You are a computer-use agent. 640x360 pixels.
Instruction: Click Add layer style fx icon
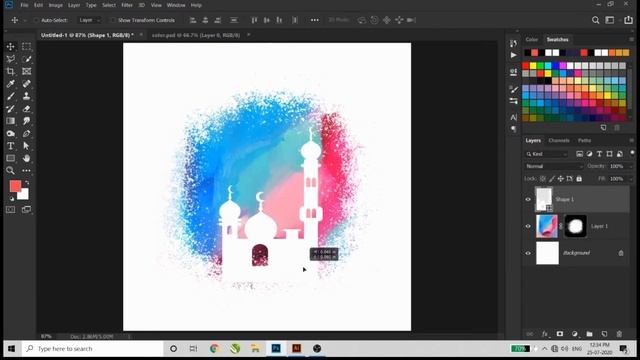[x=545, y=334]
